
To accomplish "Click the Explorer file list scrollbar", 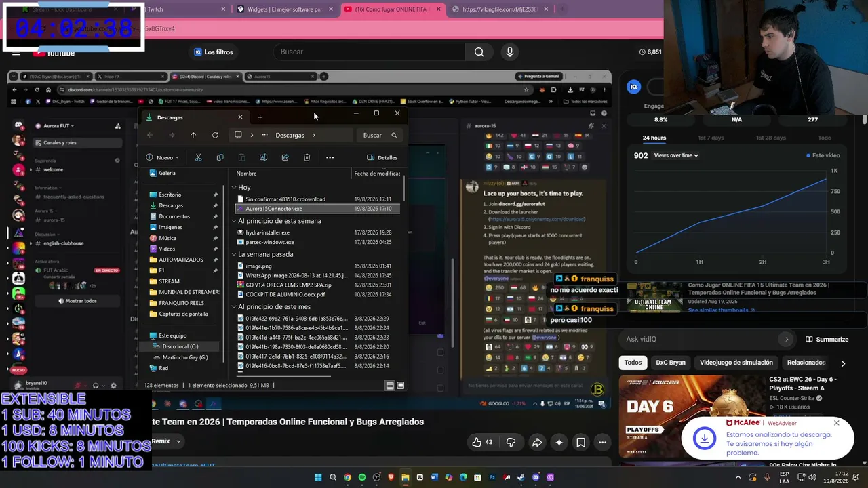I will coord(405,188).
